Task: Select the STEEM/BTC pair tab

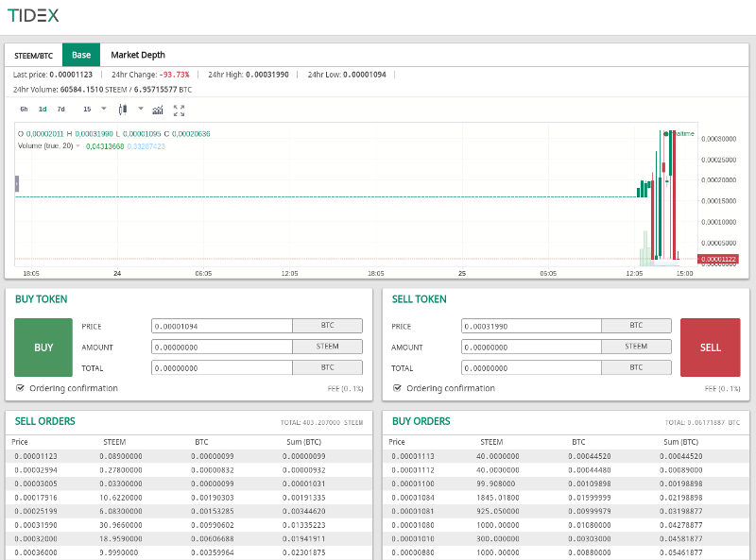Action: [x=34, y=56]
